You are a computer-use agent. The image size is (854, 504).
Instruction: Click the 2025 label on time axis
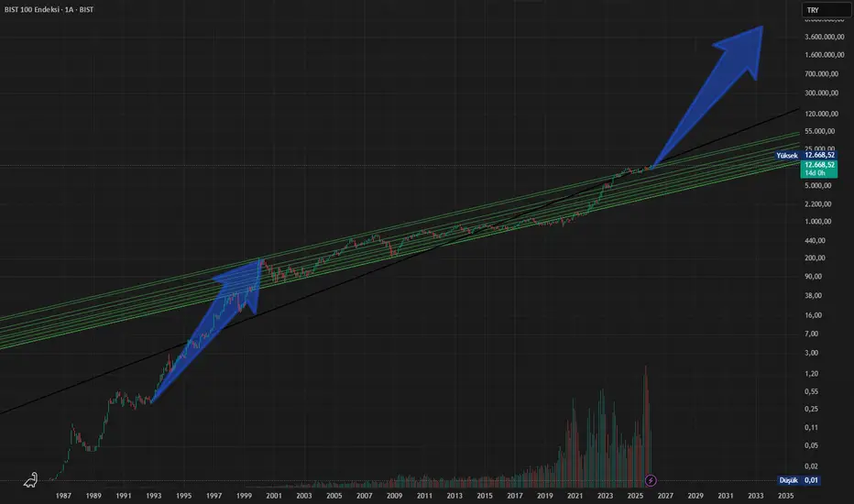coord(635,496)
